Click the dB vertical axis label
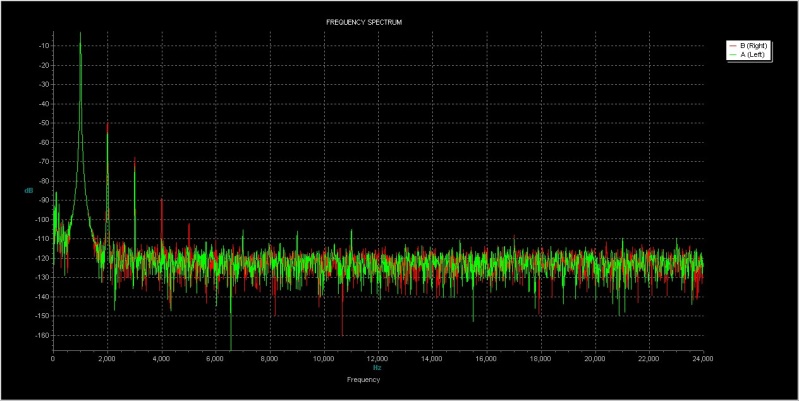 pos(29,191)
